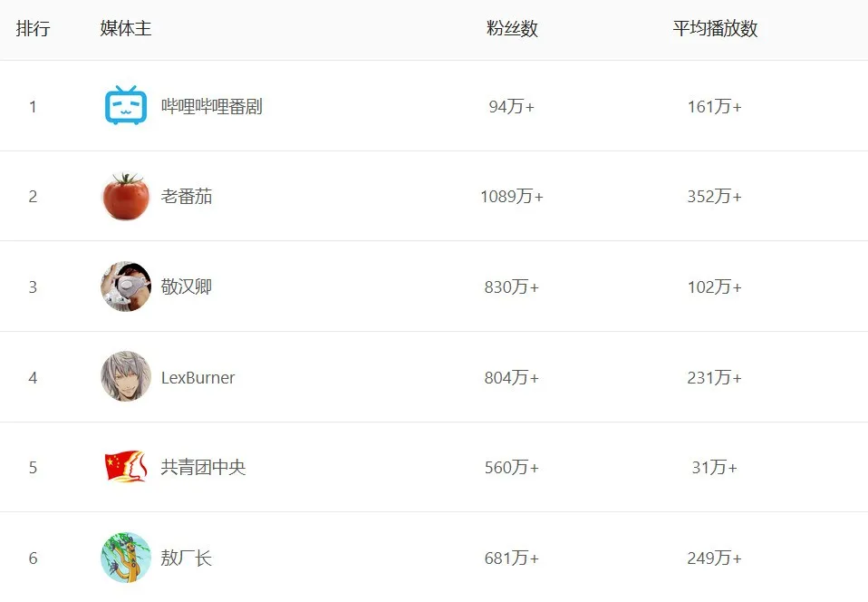Open 敬汉卿's profile picture

tap(125, 286)
